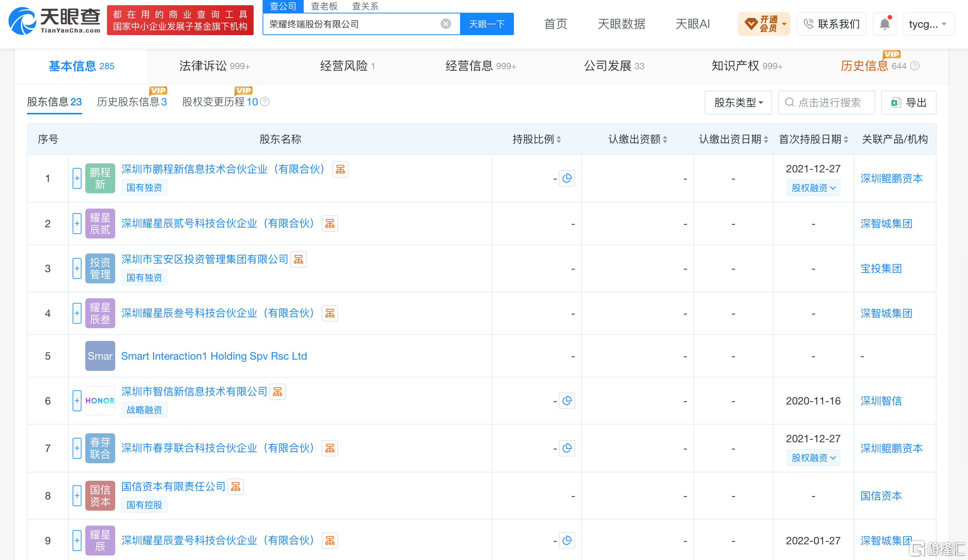Select 历史股东信息 sub-tab
Image resolution: width=968 pixels, height=560 pixels.
pyautogui.click(x=132, y=102)
